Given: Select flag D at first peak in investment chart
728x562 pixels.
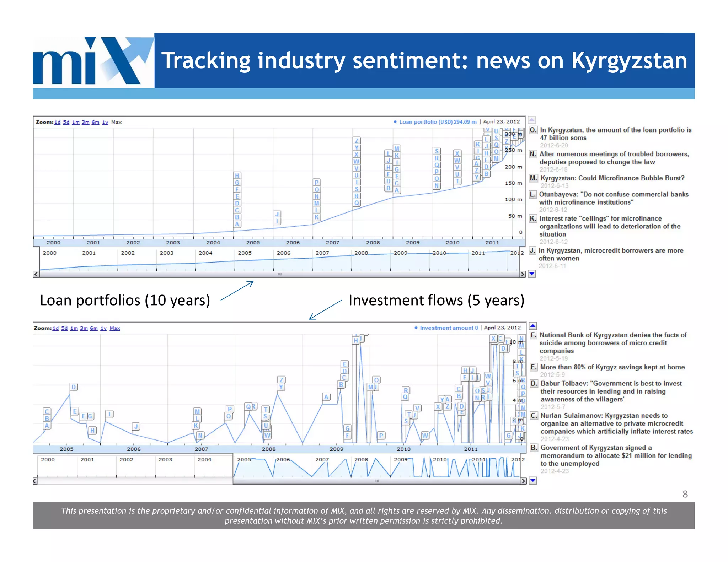Looking at the screenshot, I should [74, 387].
